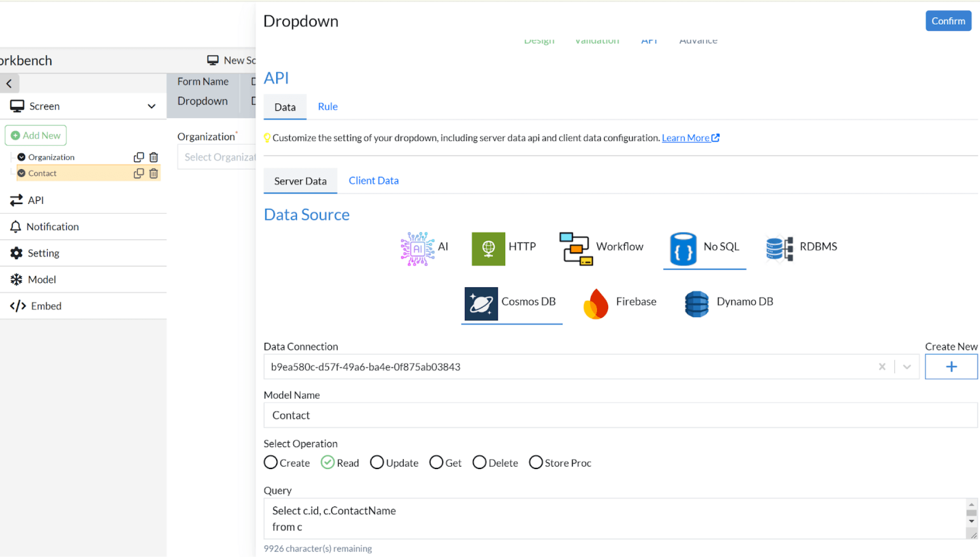Viewport: 980px width, 557px height.
Task: Choose the HTTP data source icon
Action: coord(488,249)
